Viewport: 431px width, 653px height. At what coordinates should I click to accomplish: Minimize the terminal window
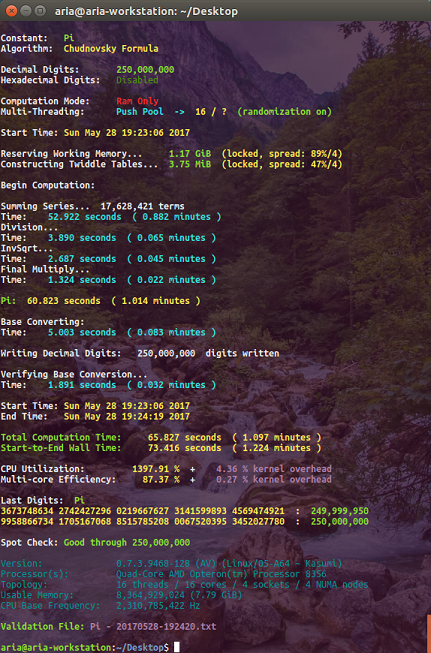[x=26, y=10]
